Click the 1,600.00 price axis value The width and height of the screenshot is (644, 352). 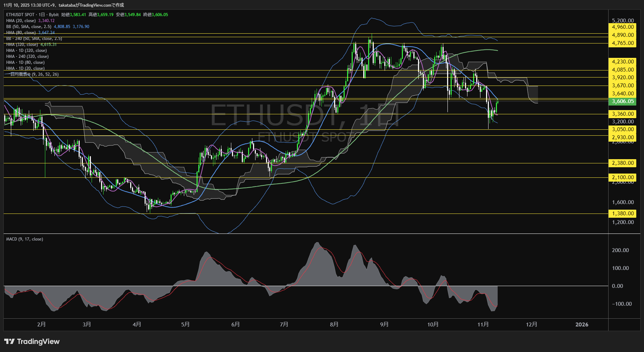(623, 202)
